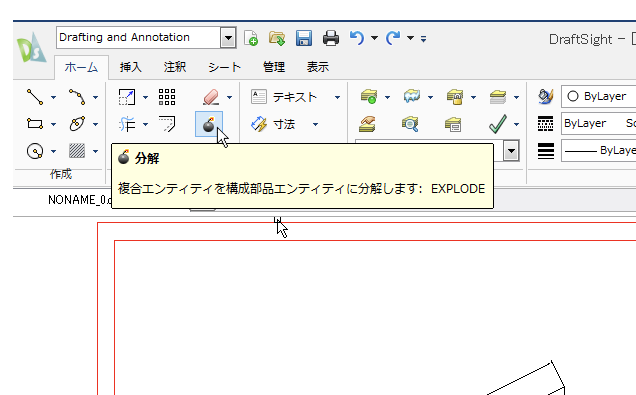This screenshot has width=636, height=395.
Task: Select the Chamfer corner tool
Action: (167, 124)
